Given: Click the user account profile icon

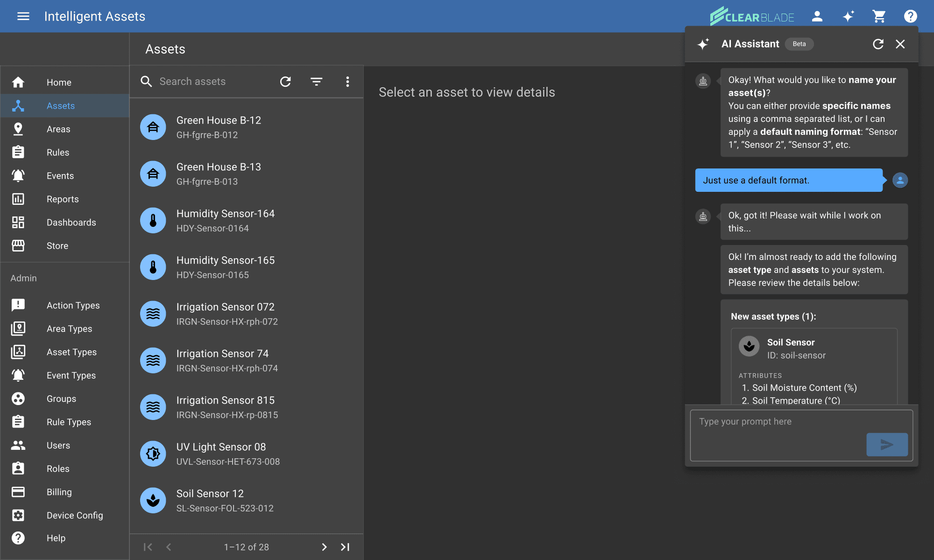Looking at the screenshot, I should coord(817,16).
